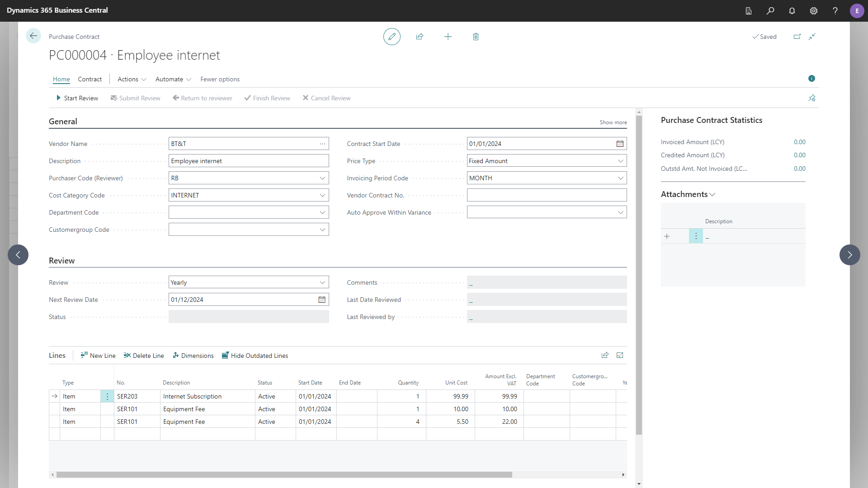
Task: Click the plus icon to create new contract
Action: 448,37
